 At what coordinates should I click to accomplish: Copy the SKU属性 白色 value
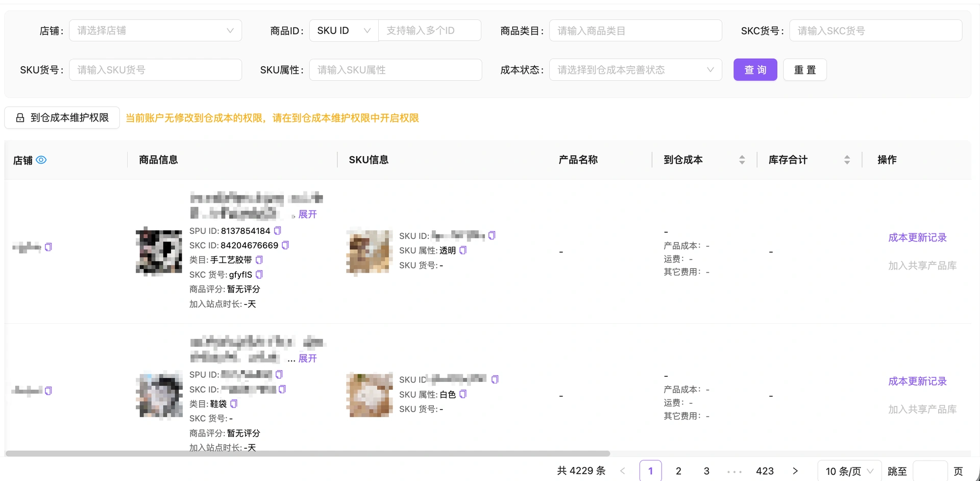pos(463,394)
